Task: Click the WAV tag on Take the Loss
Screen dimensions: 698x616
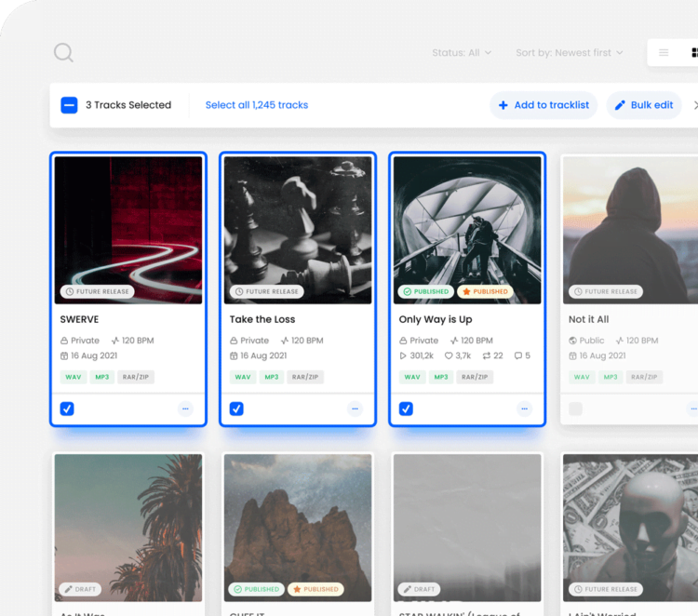Action: coord(243,377)
